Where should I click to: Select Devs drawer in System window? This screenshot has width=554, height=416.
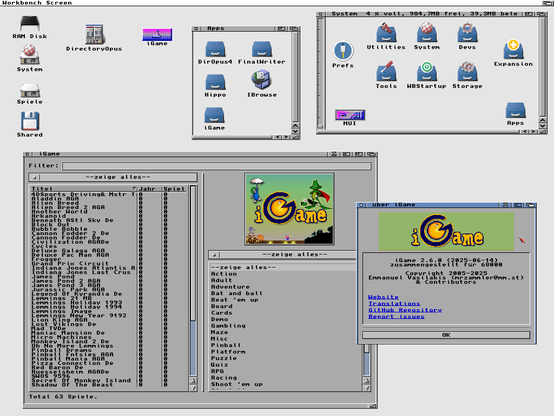coord(467,36)
